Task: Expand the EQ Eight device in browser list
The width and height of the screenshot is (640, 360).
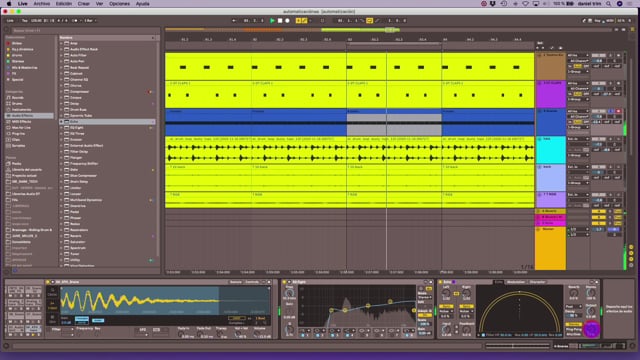Action: point(61,128)
